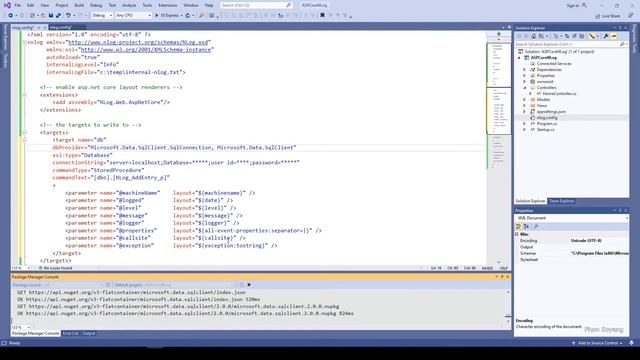
Task: Expand the Models folder
Action: pos(525,100)
